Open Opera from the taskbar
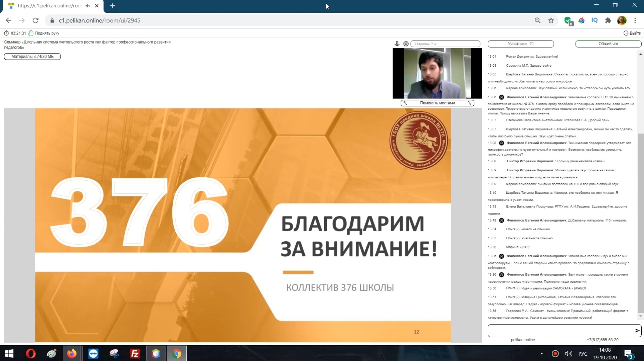 pyautogui.click(x=31, y=353)
